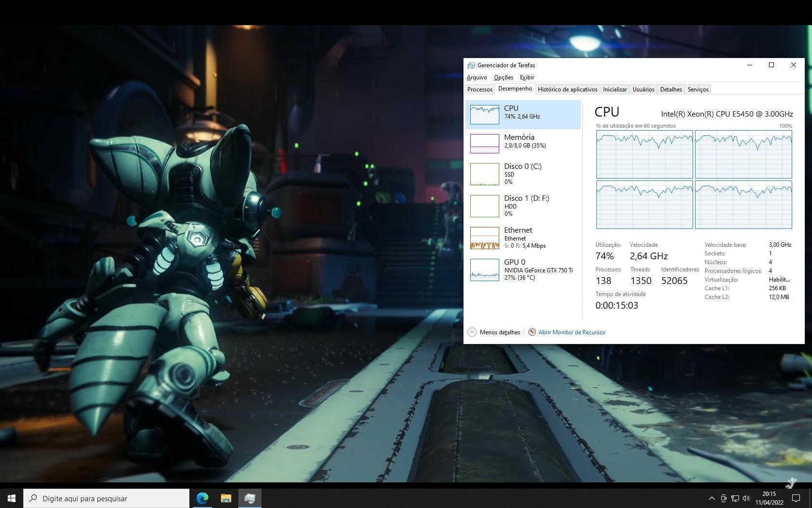Switch to the Detalhes tab

click(671, 90)
